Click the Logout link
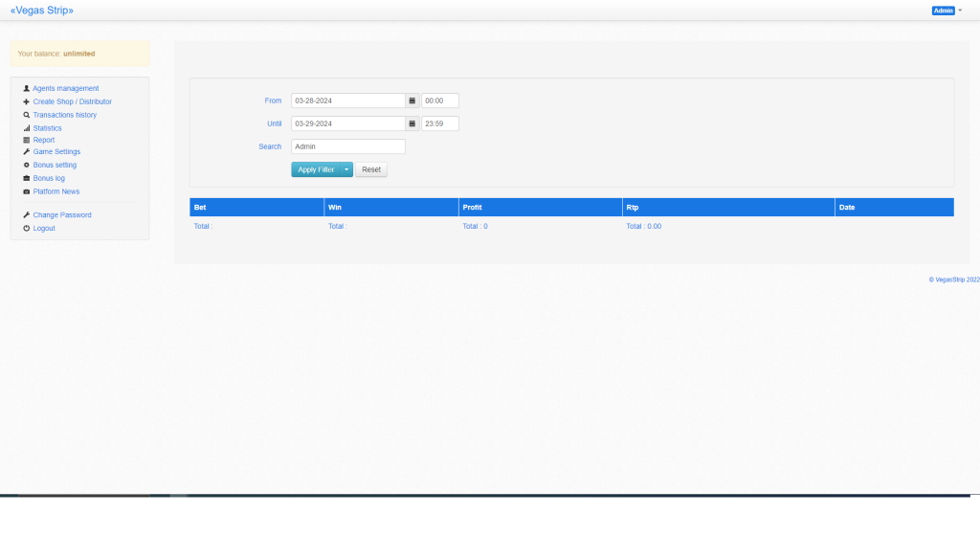 (x=44, y=228)
